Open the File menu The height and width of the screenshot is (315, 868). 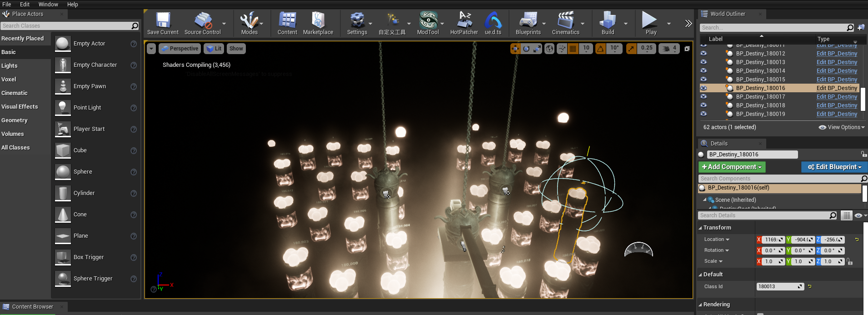coord(7,4)
